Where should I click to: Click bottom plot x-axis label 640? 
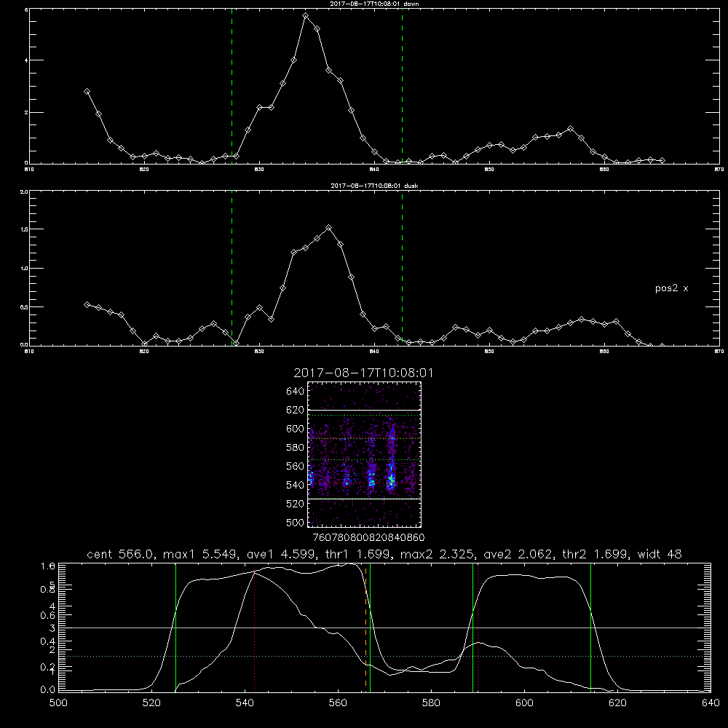point(711,703)
